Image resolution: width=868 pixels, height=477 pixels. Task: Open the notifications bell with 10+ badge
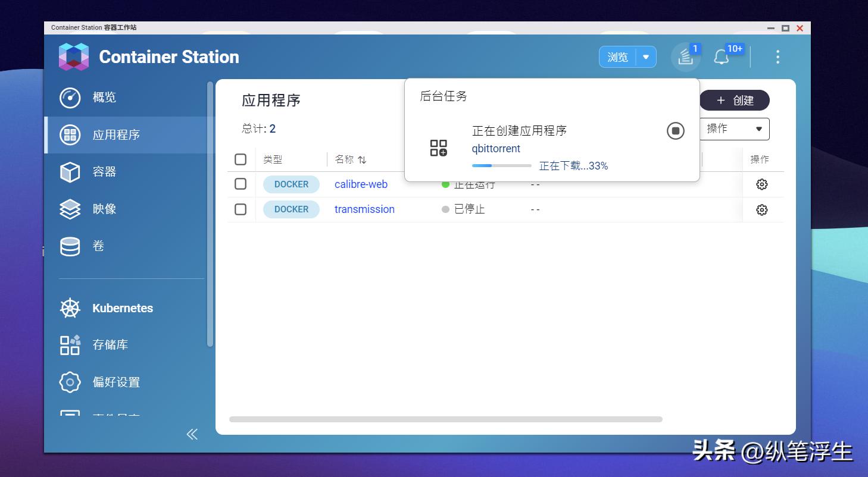[x=722, y=57]
